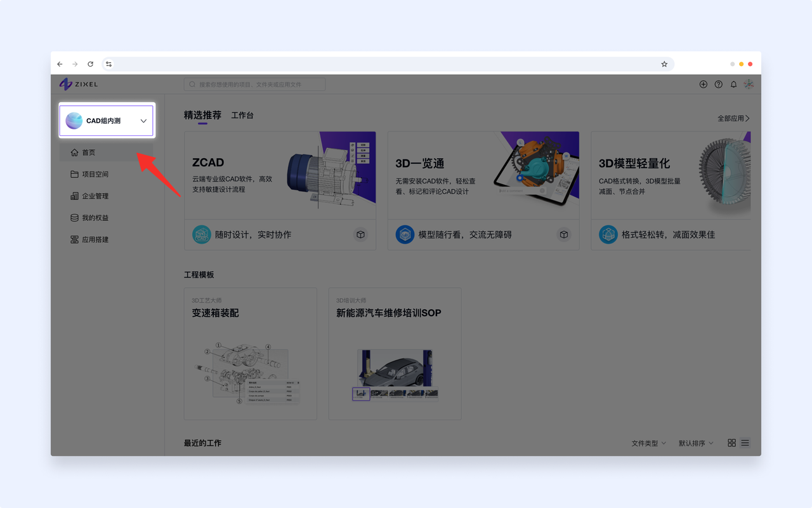This screenshot has height=508, width=812.
Task: Click the 应用搭建 icon
Action: point(74,239)
